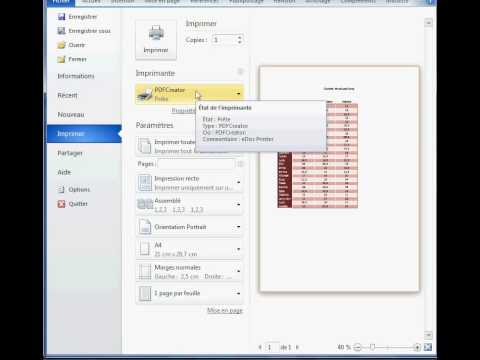Click the 1 page par feuille icon

[145, 293]
